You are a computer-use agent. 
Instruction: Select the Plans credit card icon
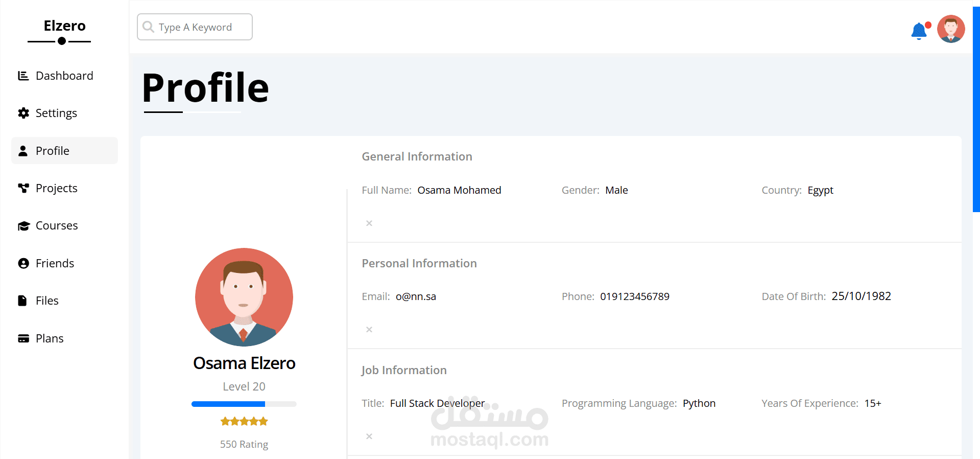[x=23, y=338]
